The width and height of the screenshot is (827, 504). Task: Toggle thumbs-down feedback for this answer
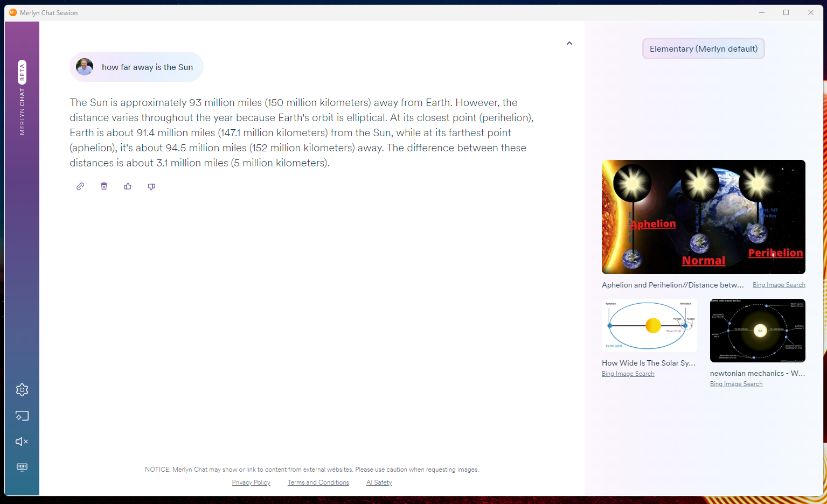[151, 186]
